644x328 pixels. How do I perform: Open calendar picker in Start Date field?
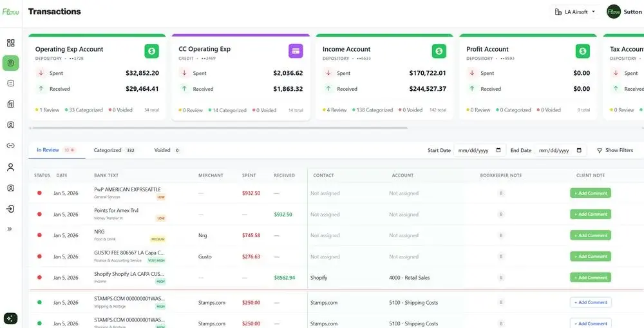point(498,150)
